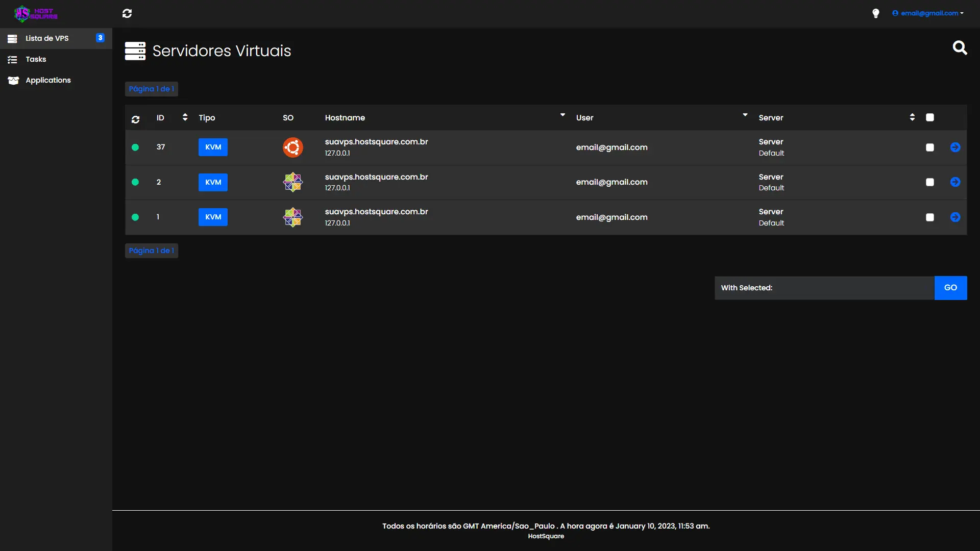Image resolution: width=980 pixels, height=551 pixels.
Task: Open the email@gmail.com account dropdown
Action: [928, 13]
